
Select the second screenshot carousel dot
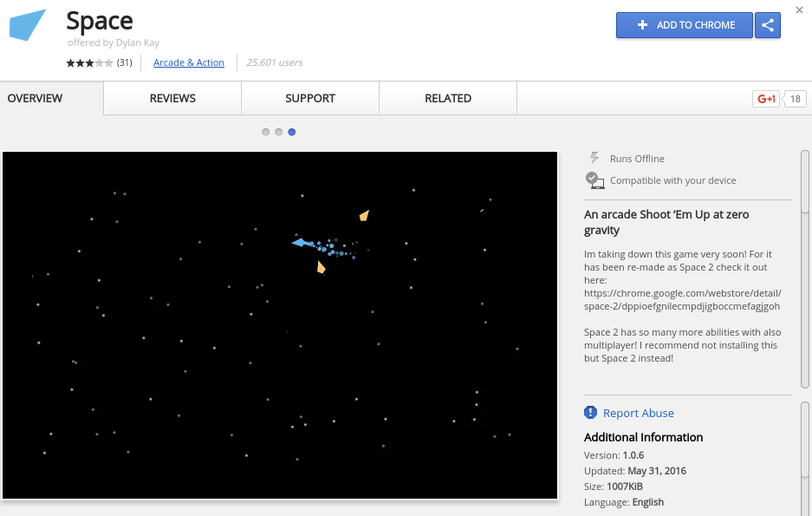click(278, 132)
